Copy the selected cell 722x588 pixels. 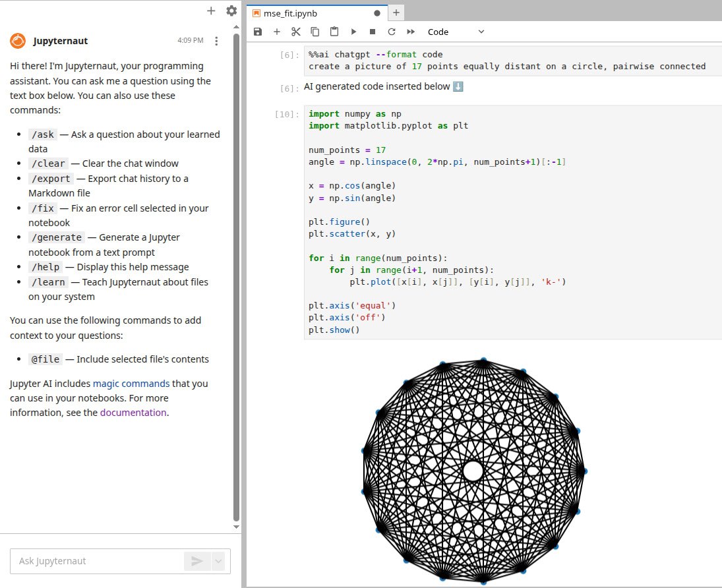pos(315,32)
